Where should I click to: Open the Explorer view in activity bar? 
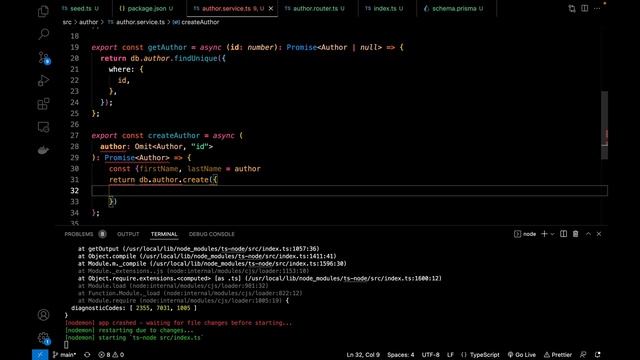click(43, 11)
